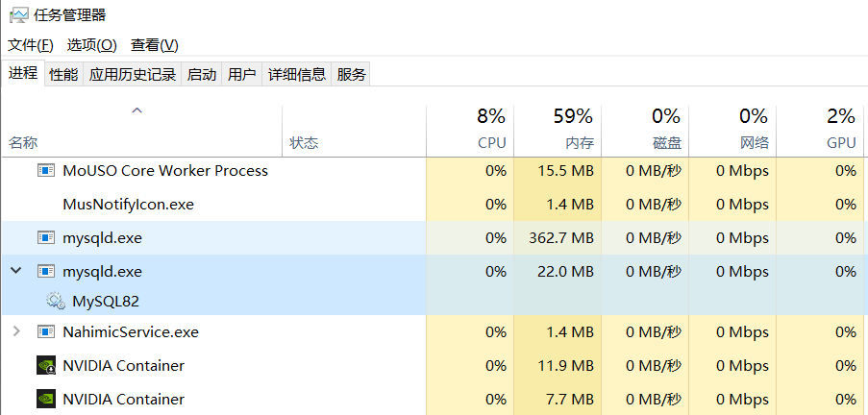Select the NahimicService.exe process name

(131, 332)
